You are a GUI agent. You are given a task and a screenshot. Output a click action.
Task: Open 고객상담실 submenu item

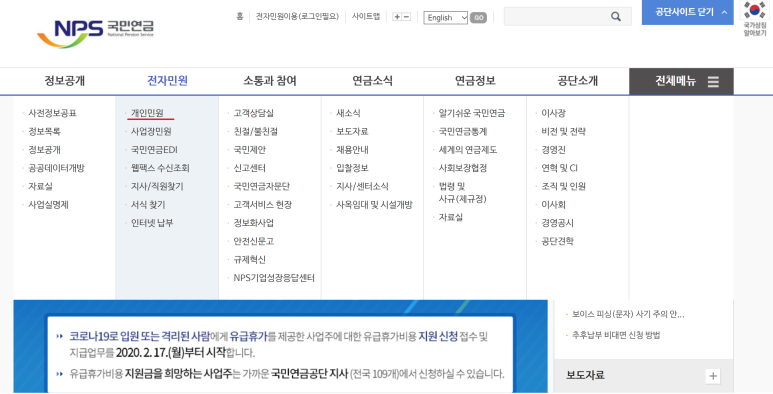pos(253,113)
